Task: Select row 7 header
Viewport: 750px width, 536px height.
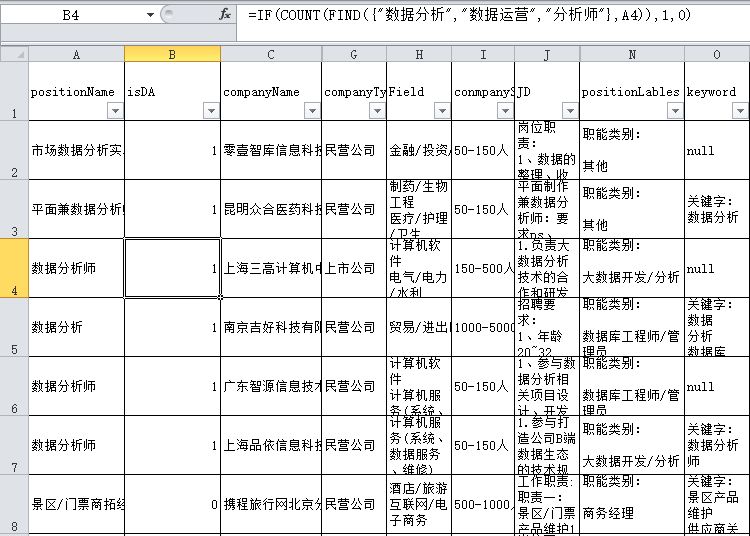Action: (x=14, y=445)
